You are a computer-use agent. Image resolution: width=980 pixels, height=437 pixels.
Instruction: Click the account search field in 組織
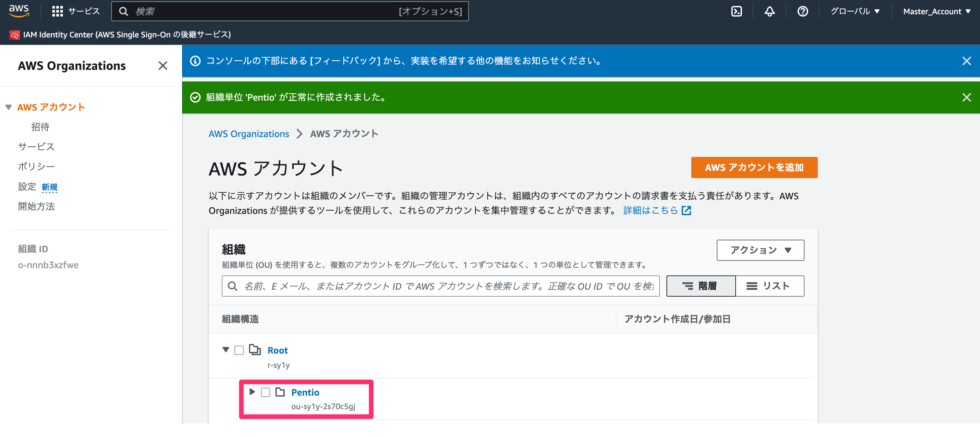(x=441, y=286)
